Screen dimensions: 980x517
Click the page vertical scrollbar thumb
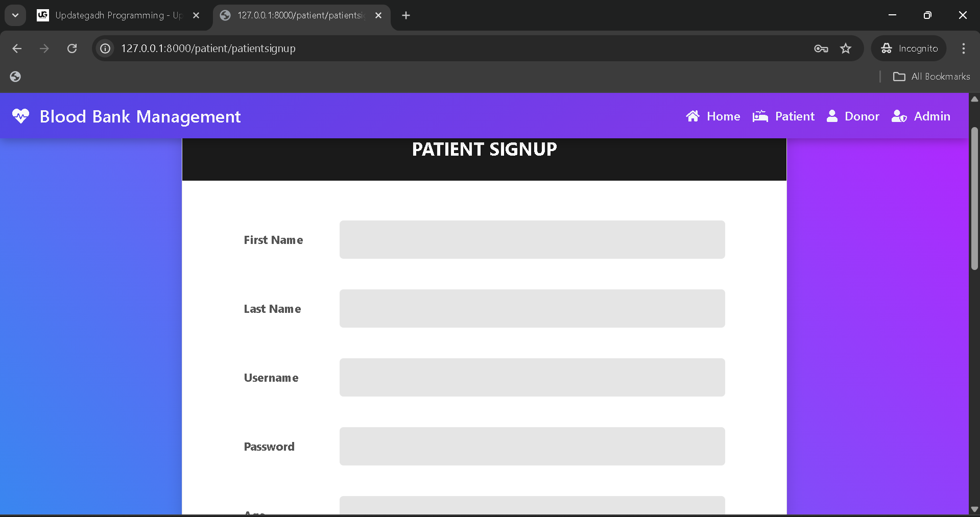974,199
